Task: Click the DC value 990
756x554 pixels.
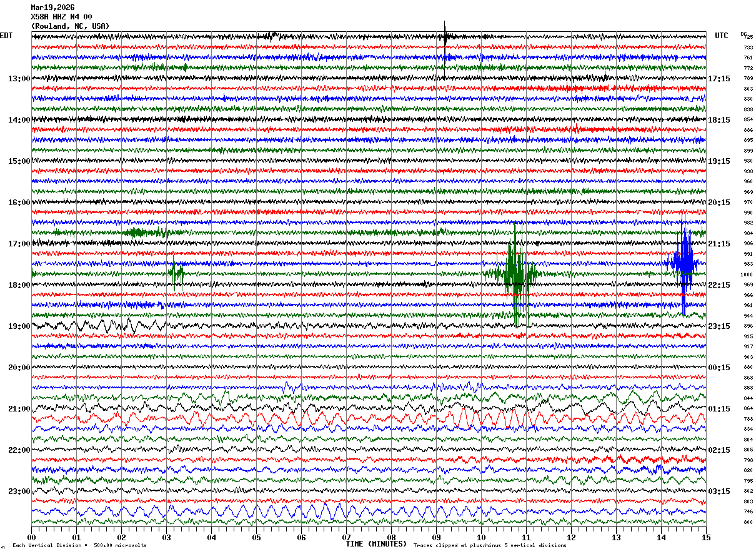Action: [x=749, y=213]
